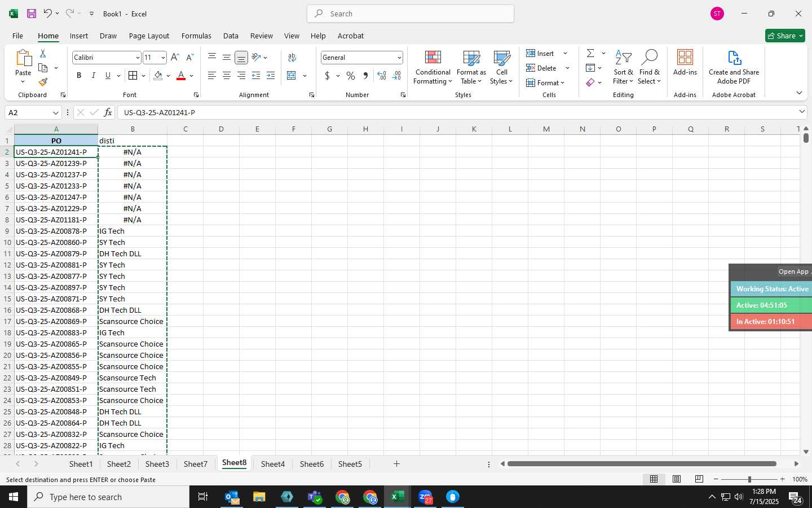812x508 pixels.
Task: Open the Font Color dropdown arrow
Action: [192, 76]
